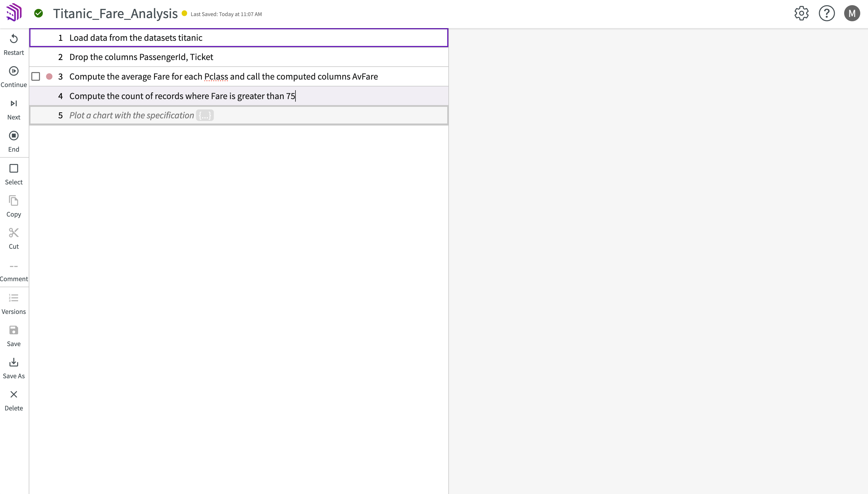Image resolution: width=868 pixels, height=494 pixels.
Task: Expand step 5 chart specification
Action: (x=205, y=115)
